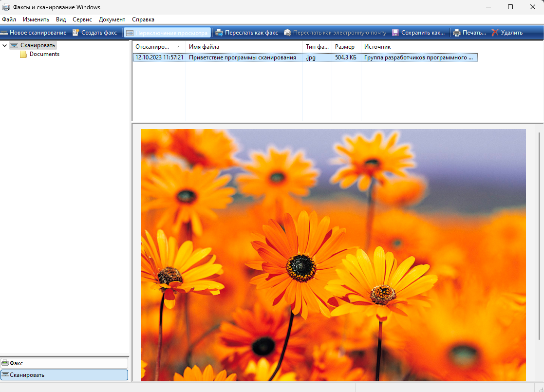The width and height of the screenshot is (544, 392).
Task: Sort by the Отсканиро... column header
Action: pos(159,46)
